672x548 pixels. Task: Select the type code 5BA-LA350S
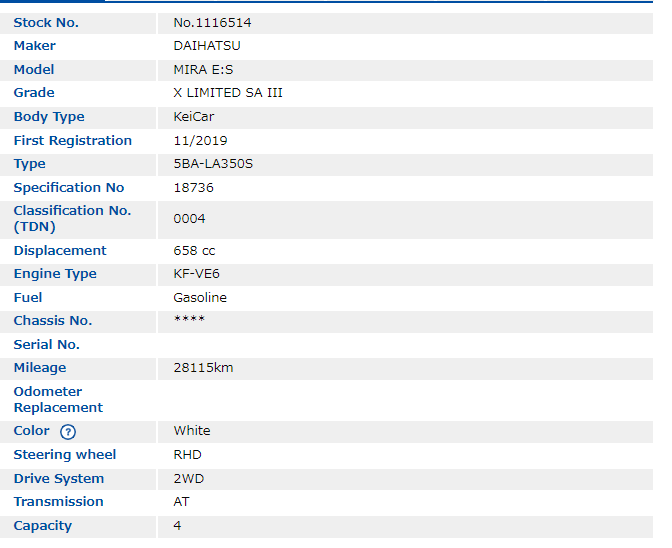pyautogui.click(x=213, y=164)
